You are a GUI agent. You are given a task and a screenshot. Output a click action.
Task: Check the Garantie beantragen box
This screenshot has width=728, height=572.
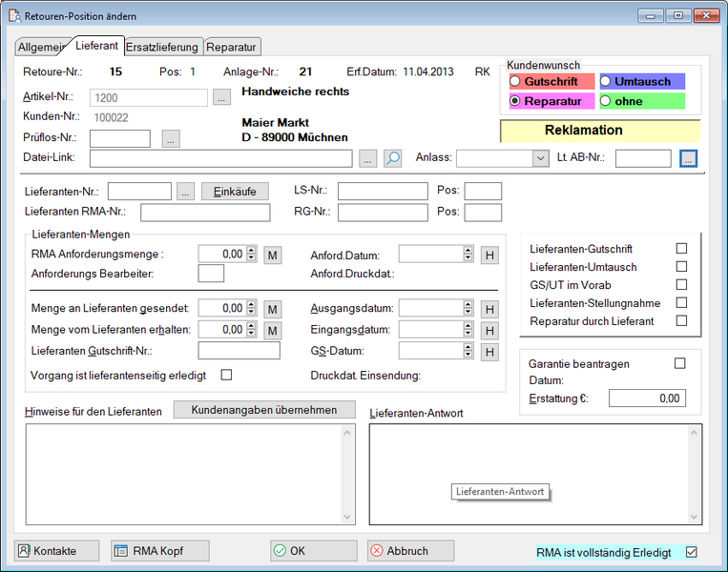[680, 363]
